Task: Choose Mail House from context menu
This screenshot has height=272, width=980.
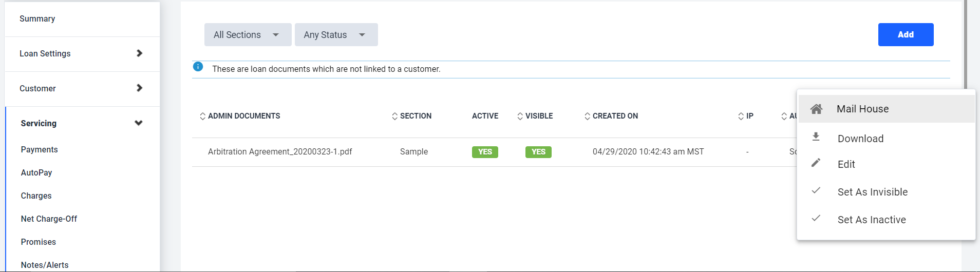Action: click(887, 109)
